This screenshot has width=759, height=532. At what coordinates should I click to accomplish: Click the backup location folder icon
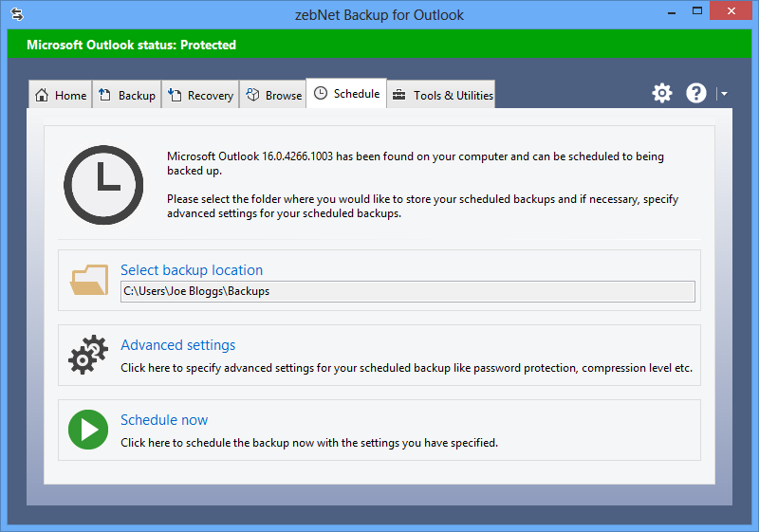tap(89, 280)
